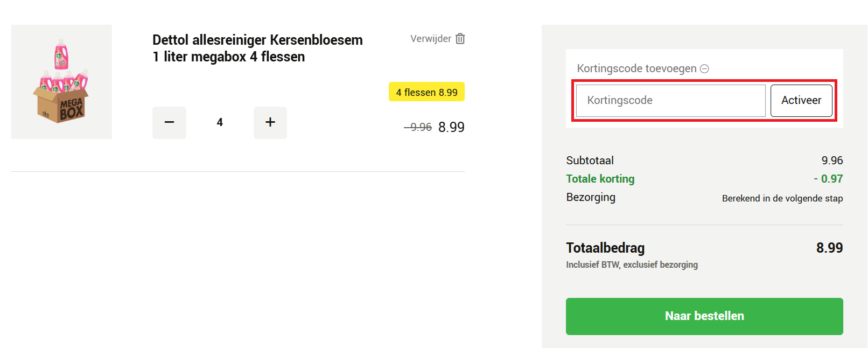Image resolution: width=868 pixels, height=348 pixels.
Task: Select the quantity number 4
Action: tap(220, 122)
